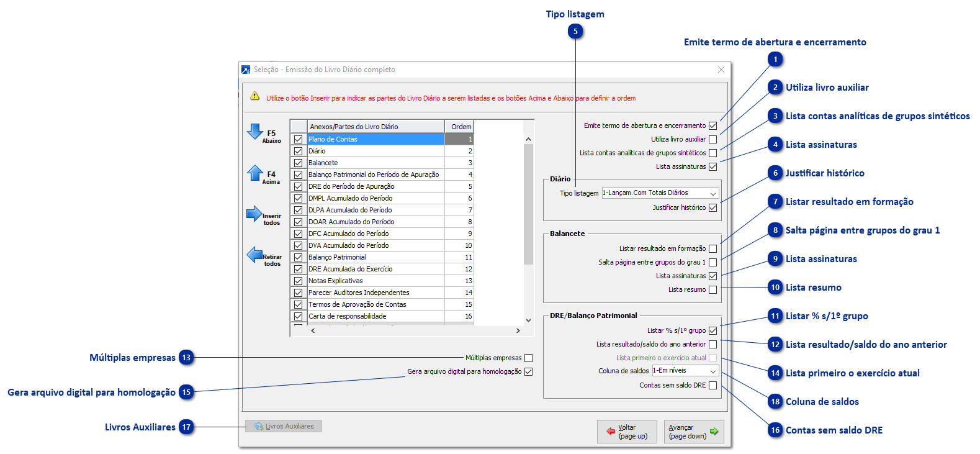Enable Lista contas analíticas de grupos sintéticos
Viewport: 980px width, 454px height.
pyautogui.click(x=713, y=153)
